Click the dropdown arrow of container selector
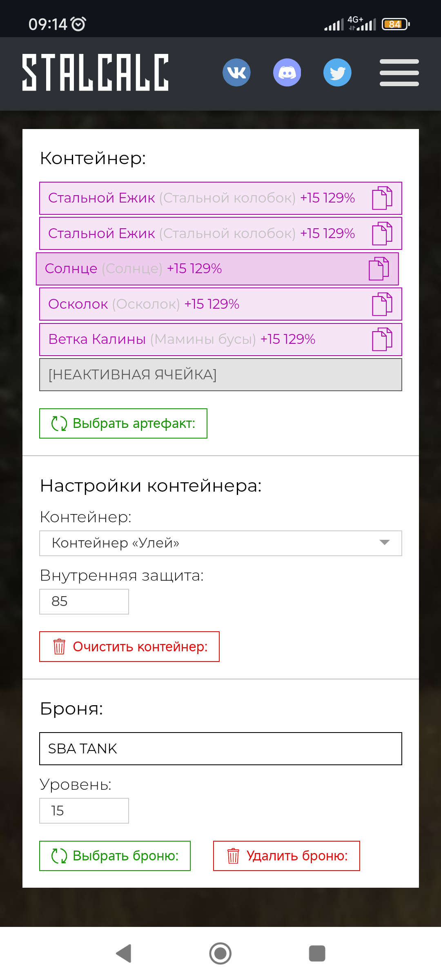The image size is (441, 980). tap(385, 543)
